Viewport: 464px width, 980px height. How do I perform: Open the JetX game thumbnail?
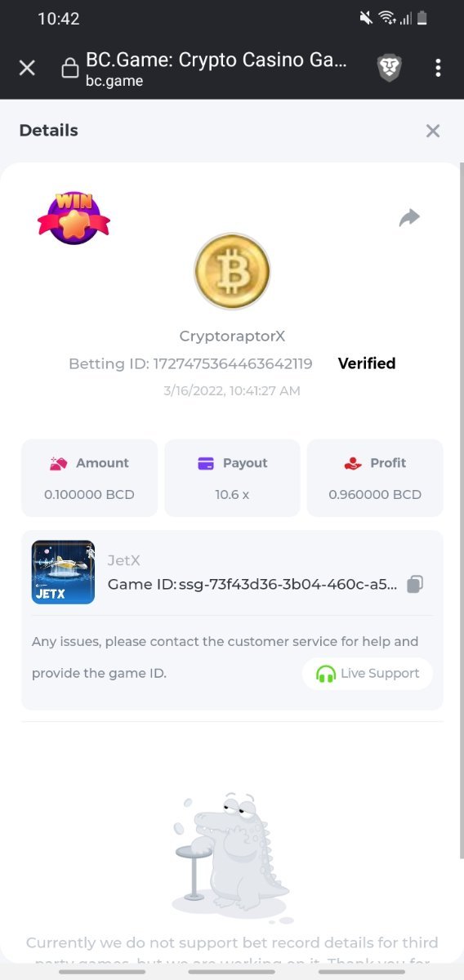63,572
